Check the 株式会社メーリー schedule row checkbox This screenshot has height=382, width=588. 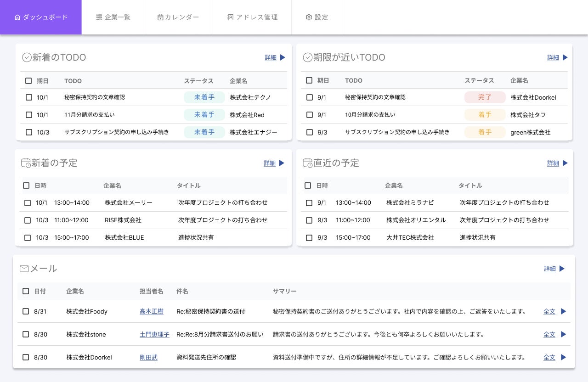(x=28, y=203)
